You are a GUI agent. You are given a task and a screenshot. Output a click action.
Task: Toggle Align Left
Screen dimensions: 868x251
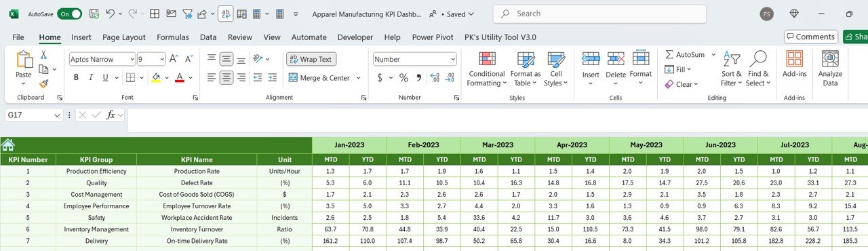click(212, 78)
